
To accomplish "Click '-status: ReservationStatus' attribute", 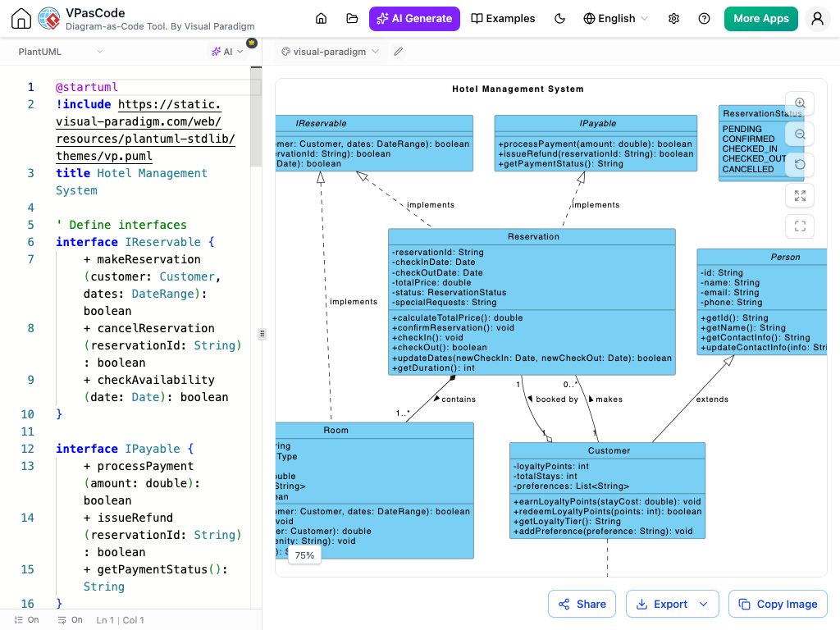I will (x=449, y=293).
